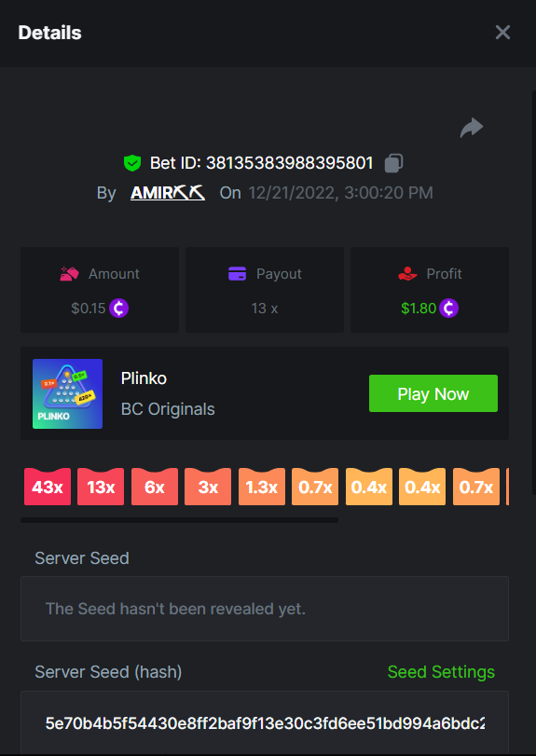
Task: Click the coin icon next to $1.80 profit
Action: point(448,309)
